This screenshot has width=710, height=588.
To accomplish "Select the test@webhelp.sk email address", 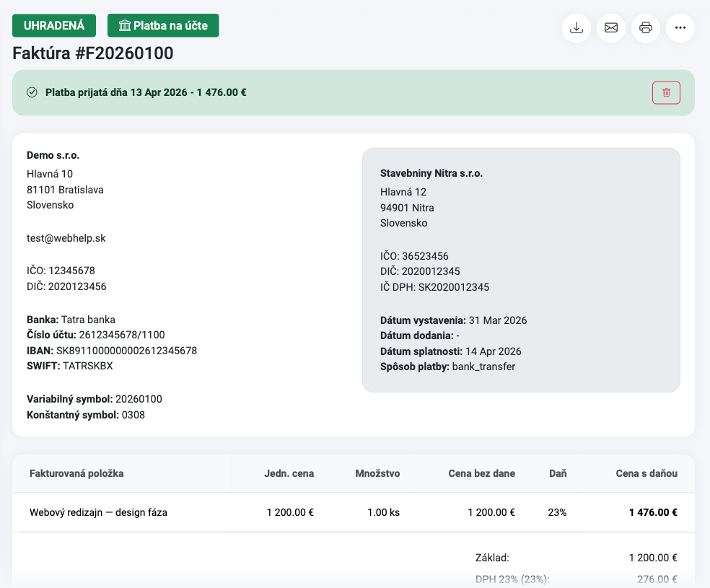I will [66, 238].
